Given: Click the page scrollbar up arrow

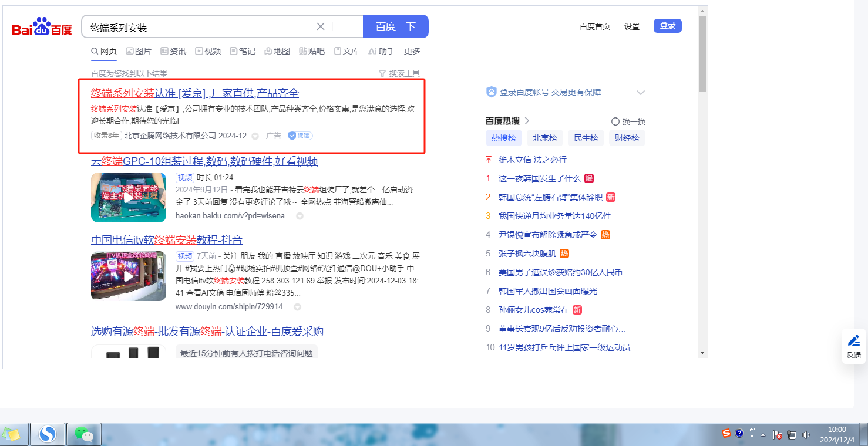Looking at the screenshot, I should coord(702,11).
